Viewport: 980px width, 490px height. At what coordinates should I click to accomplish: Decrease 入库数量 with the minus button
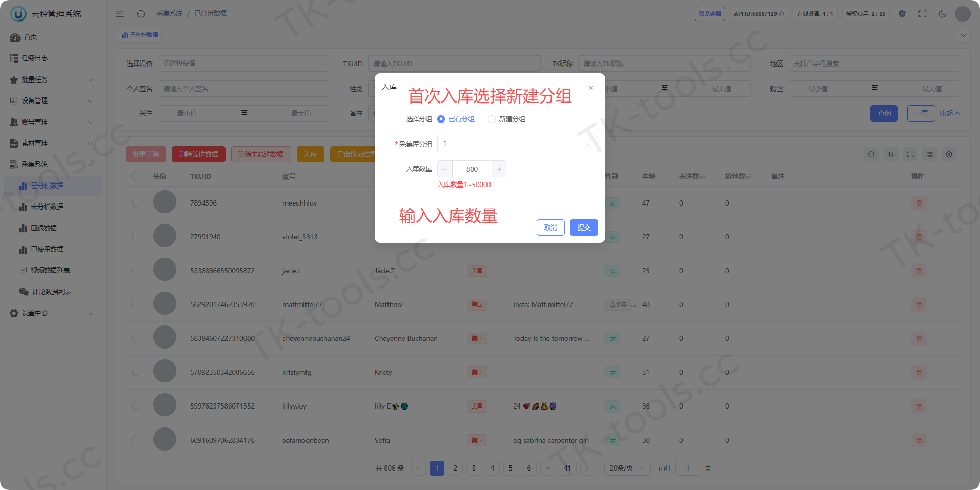(x=445, y=169)
